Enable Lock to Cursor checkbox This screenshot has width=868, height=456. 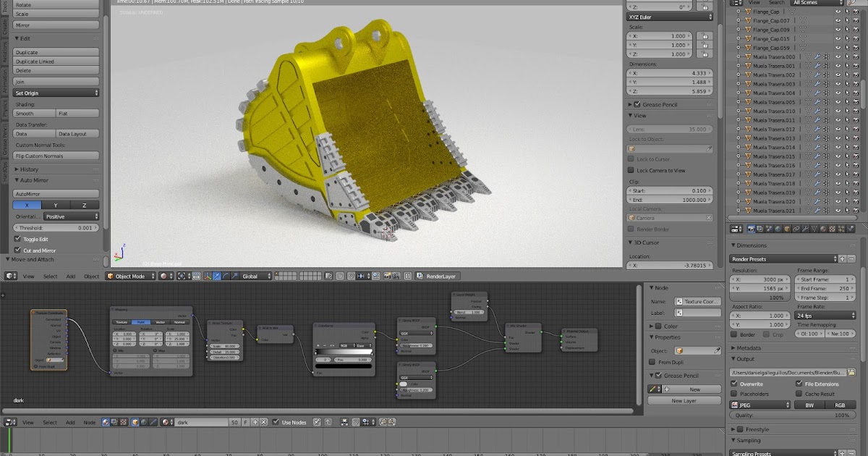631,159
